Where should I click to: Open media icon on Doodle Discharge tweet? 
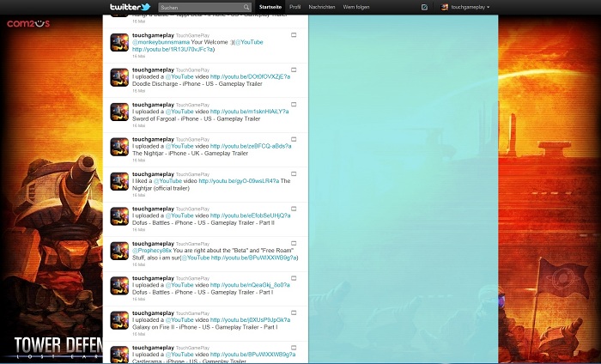pos(294,70)
